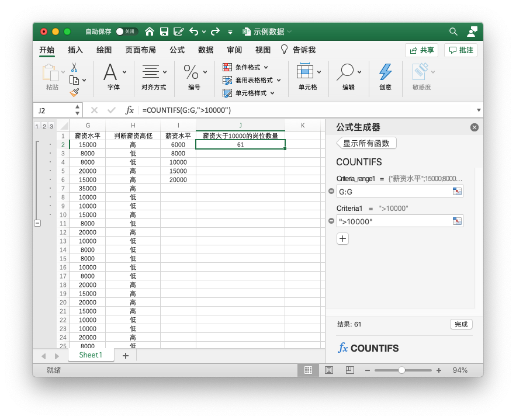Collapse the outline group with minus button

(x=37, y=223)
